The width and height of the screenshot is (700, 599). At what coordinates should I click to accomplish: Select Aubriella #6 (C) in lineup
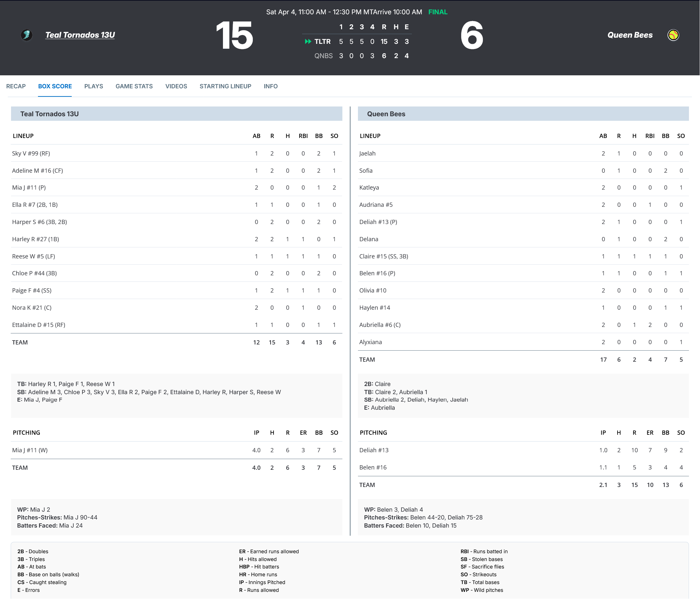(380, 325)
